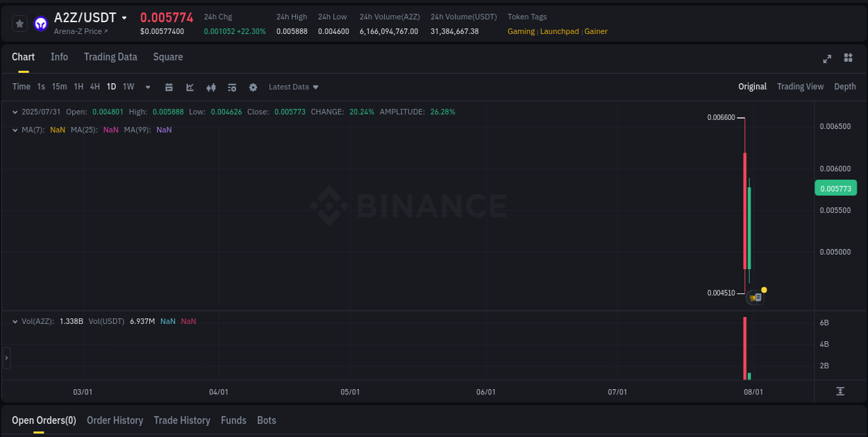Switch to the Trading Data tab
Viewport: 868px width, 437px height.
[110, 57]
